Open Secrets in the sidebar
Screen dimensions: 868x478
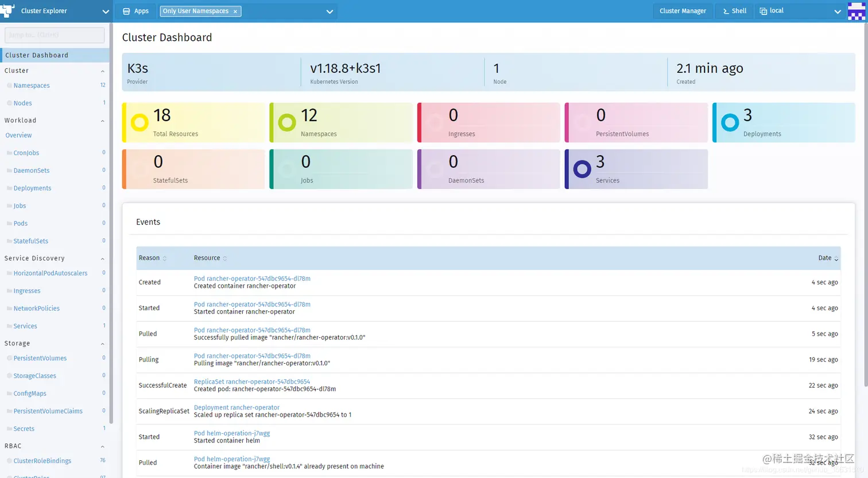pyautogui.click(x=24, y=429)
